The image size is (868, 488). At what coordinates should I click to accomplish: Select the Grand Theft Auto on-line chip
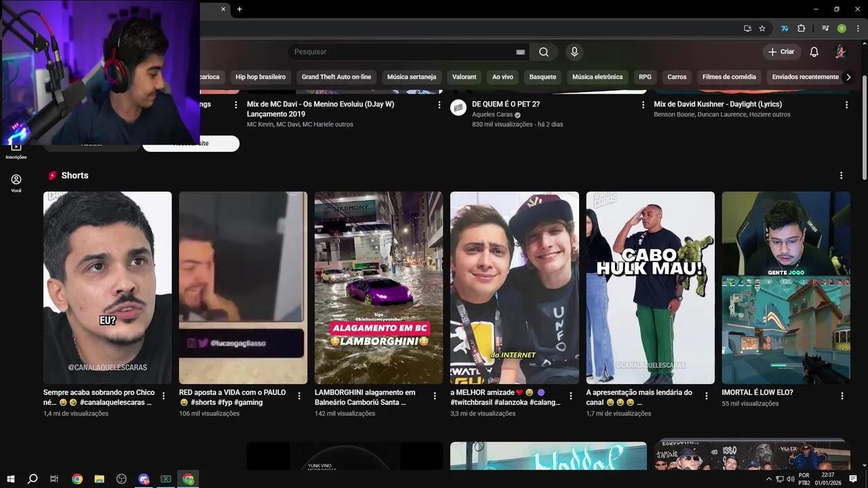336,77
